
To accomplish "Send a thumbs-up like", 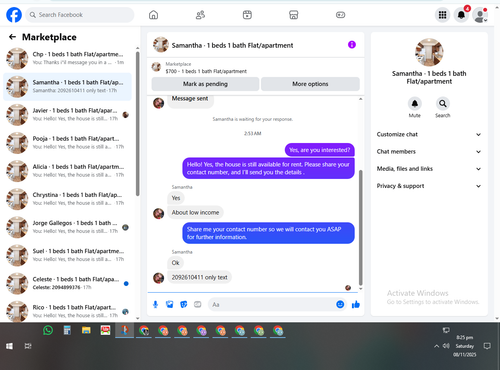I will point(356,304).
